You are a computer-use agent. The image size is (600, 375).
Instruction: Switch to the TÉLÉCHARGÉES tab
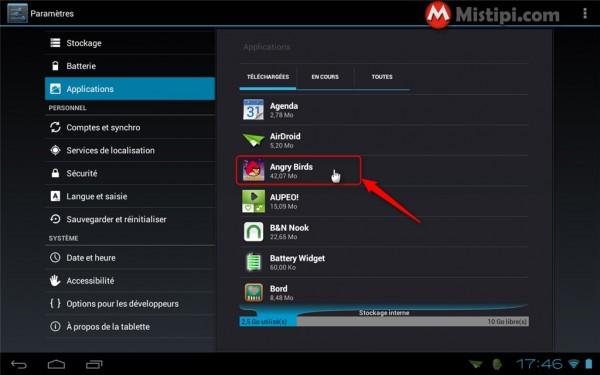(x=268, y=77)
